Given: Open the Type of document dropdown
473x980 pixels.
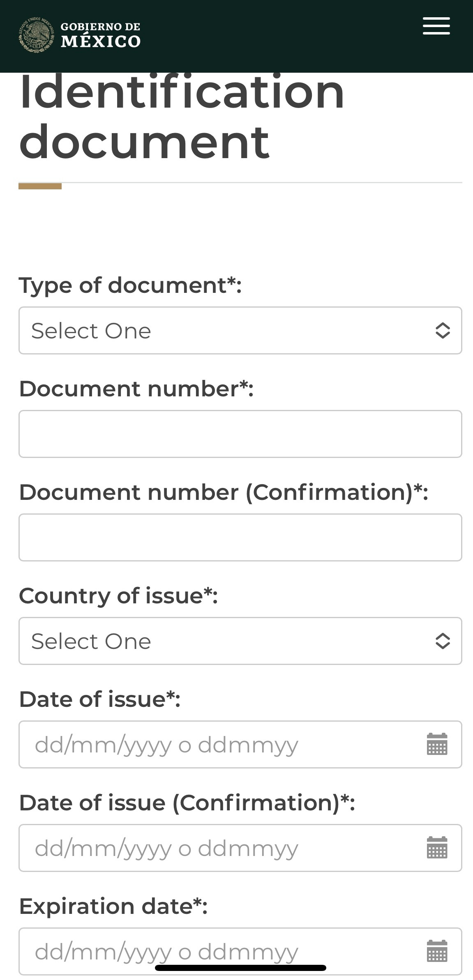Looking at the screenshot, I should click(230, 331).
